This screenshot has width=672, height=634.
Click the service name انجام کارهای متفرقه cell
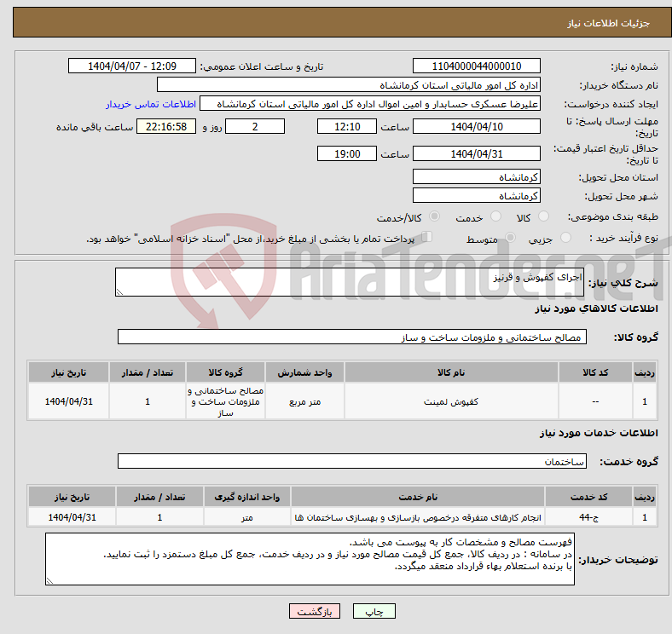[418, 517]
